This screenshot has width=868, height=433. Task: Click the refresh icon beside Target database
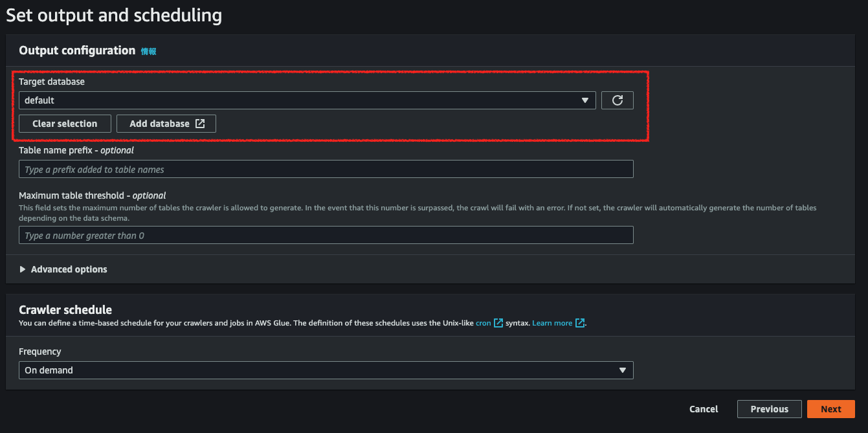[x=617, y=100]
